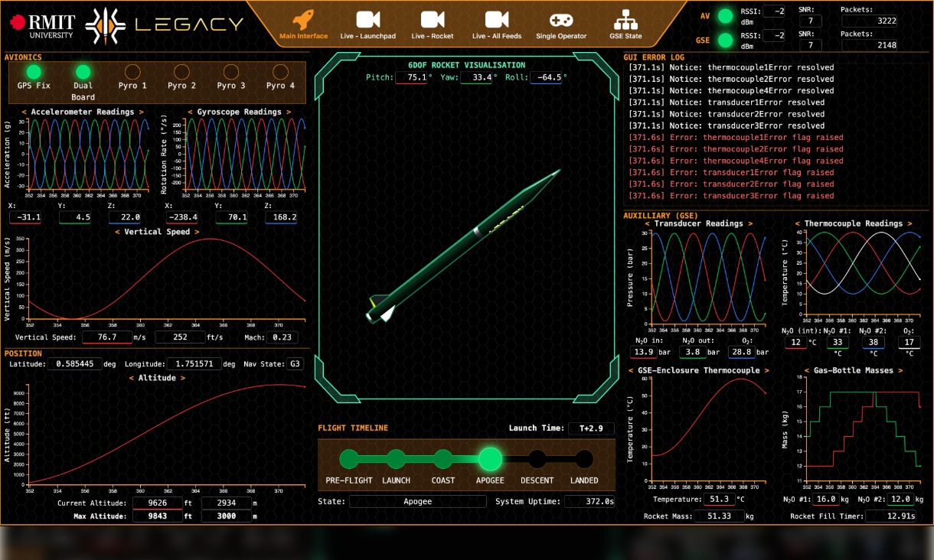Screen dimensions: 934x560
Task: Click left arrow beside Vertical Speed title
Action: (117, 232)
